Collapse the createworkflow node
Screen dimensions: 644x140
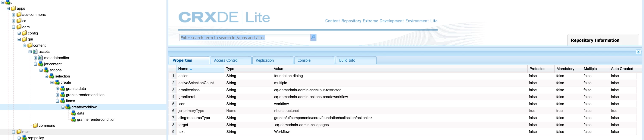click(x=63, y=107)
